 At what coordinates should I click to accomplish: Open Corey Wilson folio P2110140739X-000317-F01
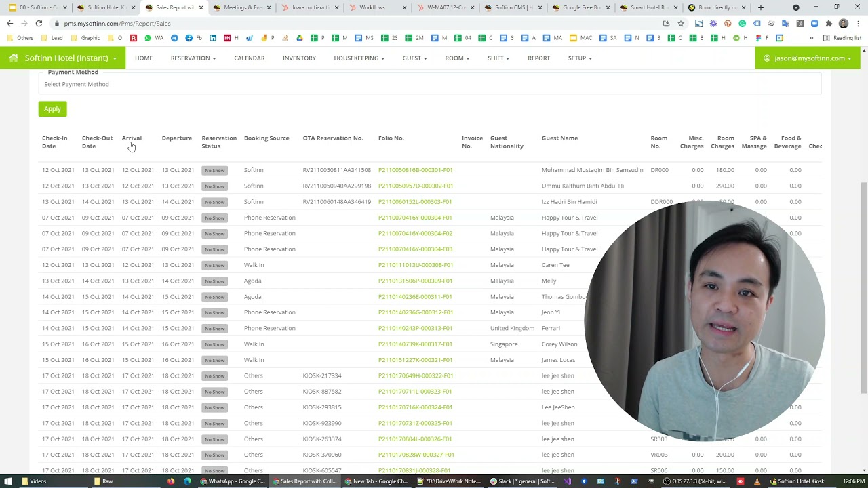(x=415, y=344)
